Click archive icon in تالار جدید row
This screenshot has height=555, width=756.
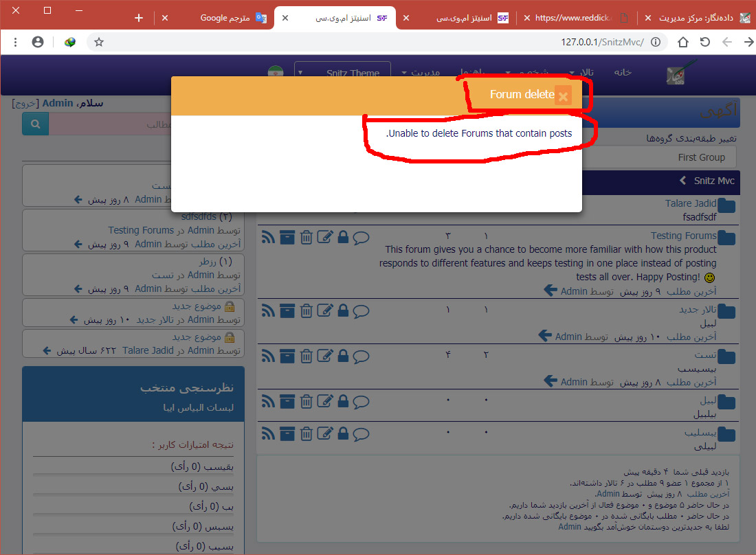[x=287, y=311]
